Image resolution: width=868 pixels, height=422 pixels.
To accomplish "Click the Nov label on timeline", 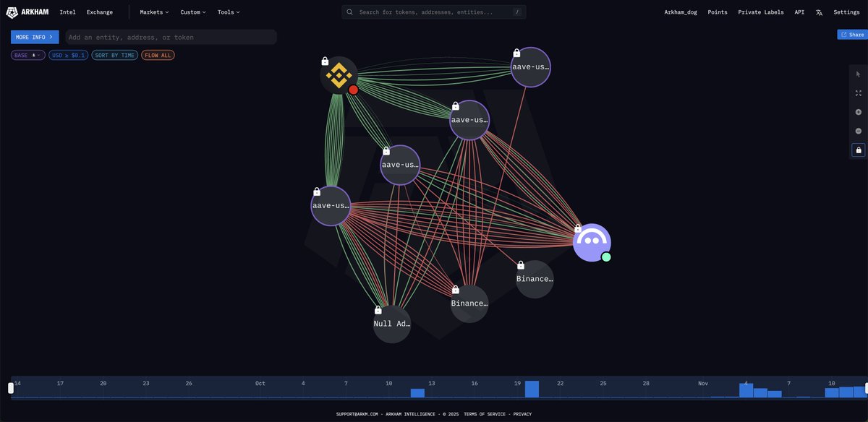I will pos(703,383).
